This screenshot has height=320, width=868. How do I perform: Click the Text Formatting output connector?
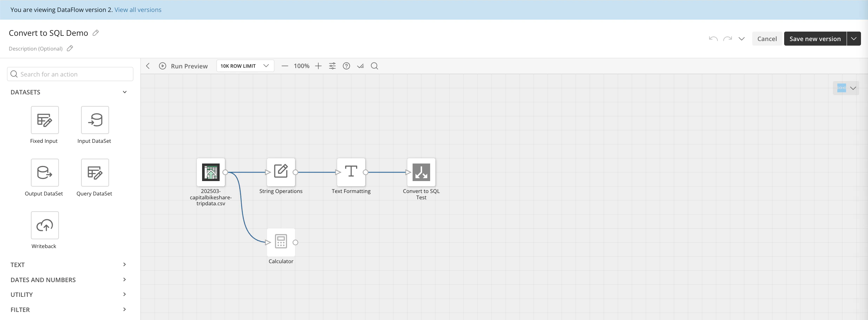pos(366,172)
